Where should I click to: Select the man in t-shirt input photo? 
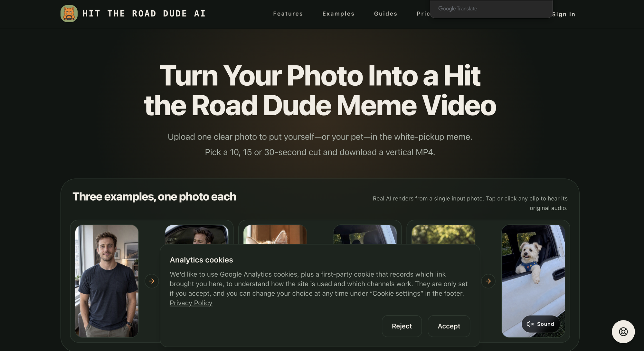click(x=107, y=281)
